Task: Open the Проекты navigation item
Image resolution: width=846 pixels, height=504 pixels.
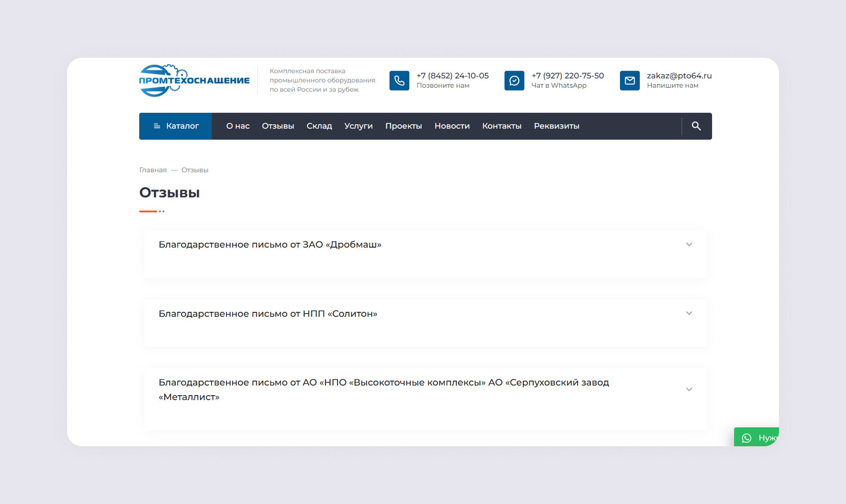Action: 403,126
